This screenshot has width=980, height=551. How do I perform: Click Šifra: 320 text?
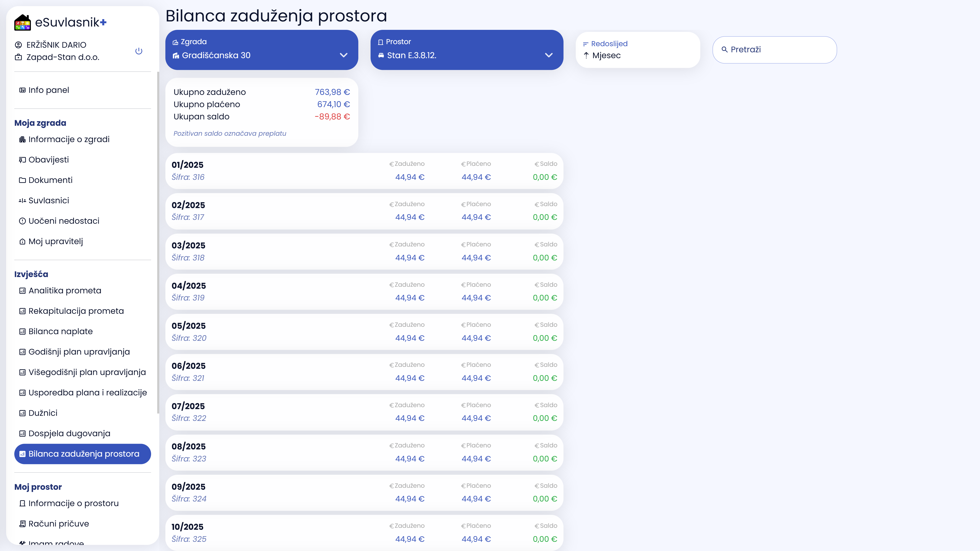click(189, 338)
